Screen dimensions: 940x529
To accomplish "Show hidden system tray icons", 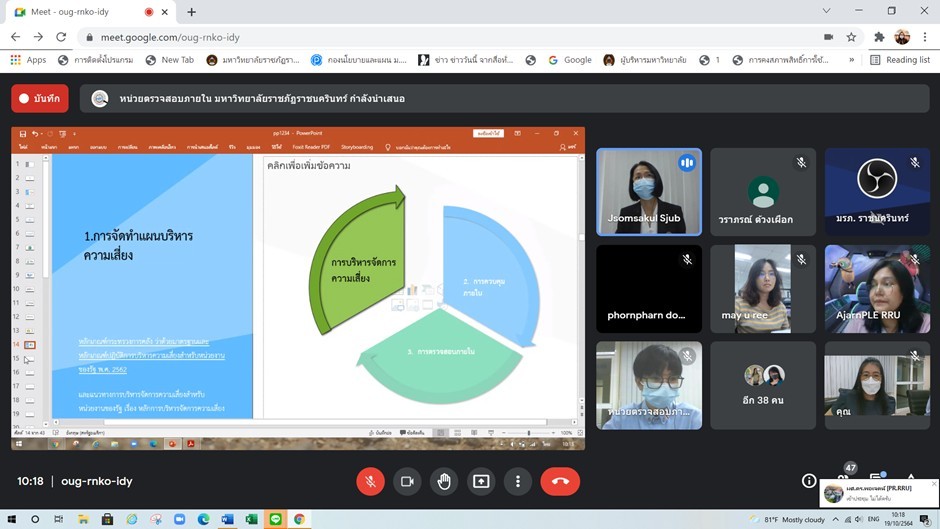I will pyautogui.click(x=836, y=519).
